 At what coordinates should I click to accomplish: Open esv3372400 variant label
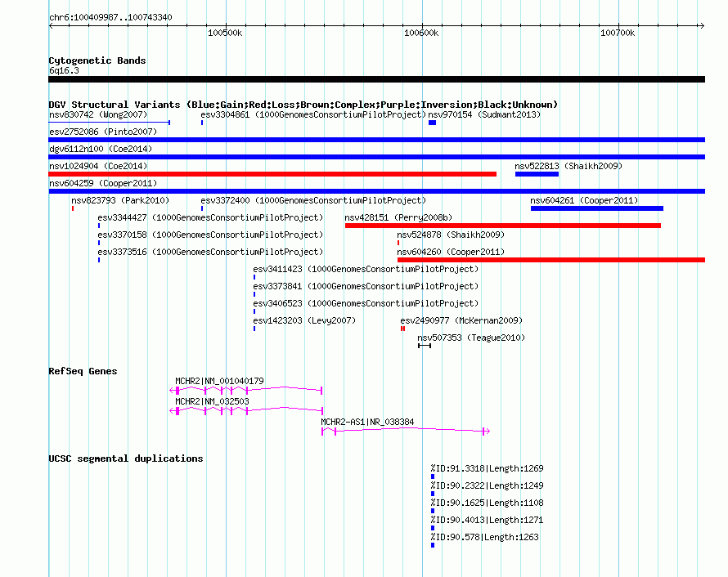[313, 200]
